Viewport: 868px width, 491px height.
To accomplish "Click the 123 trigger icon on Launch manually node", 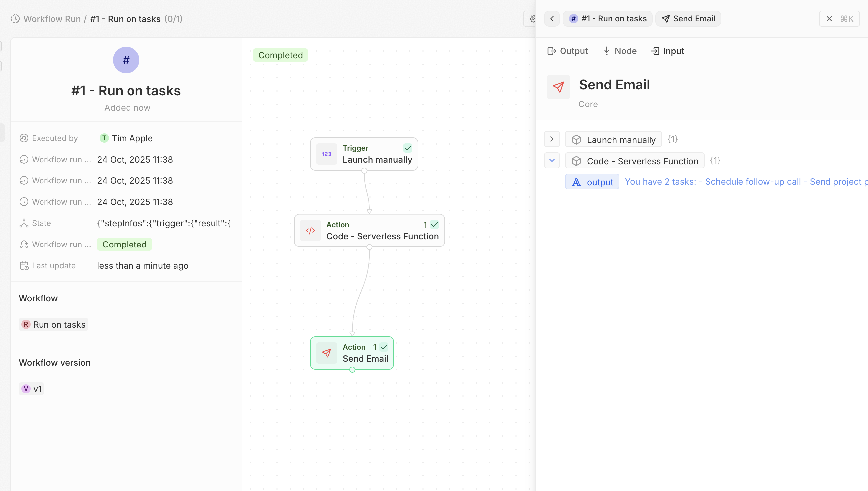I will coord(326,154).
